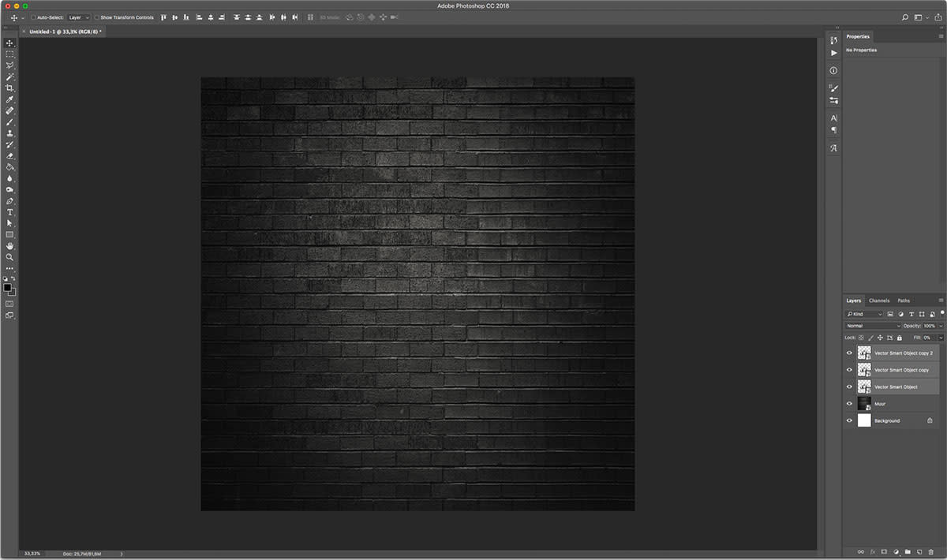The image size is (947, 560).
Task: Select the Pen tool
Action: 10,201
